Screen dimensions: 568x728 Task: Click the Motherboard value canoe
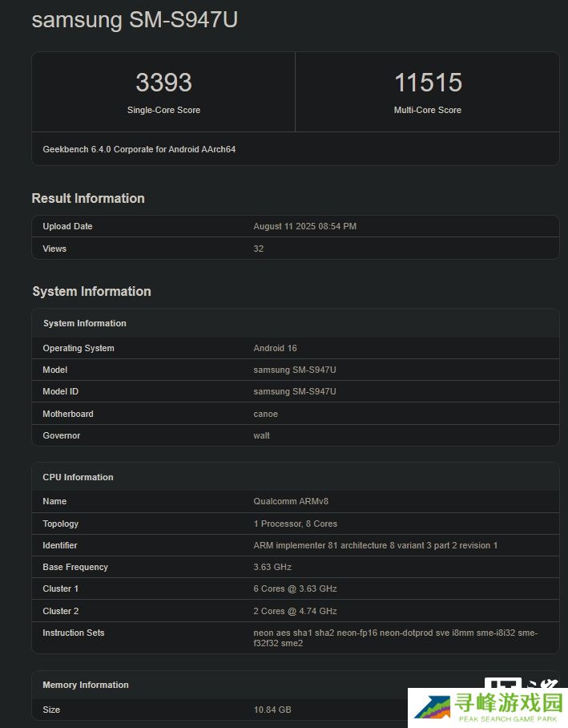[x=265, y=414]
